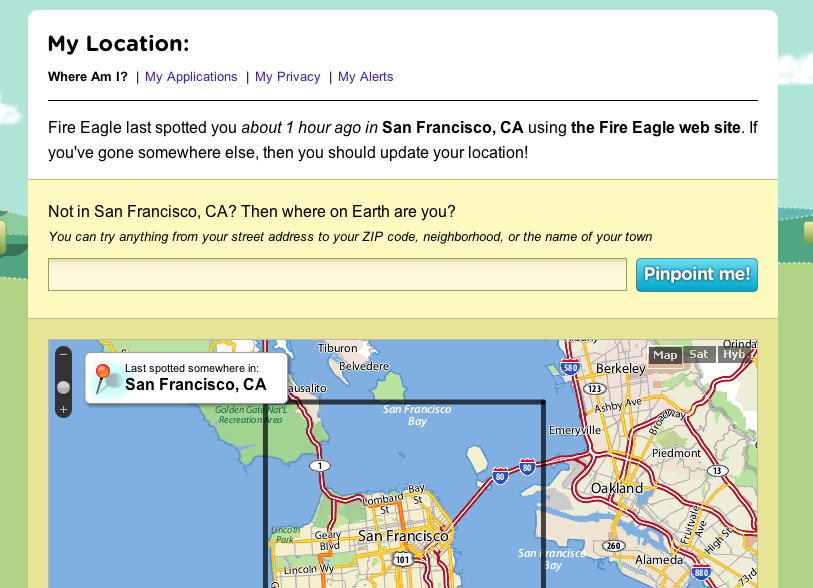Switch map view to Sat
The image size is (813, 588).
click(698, 355)
